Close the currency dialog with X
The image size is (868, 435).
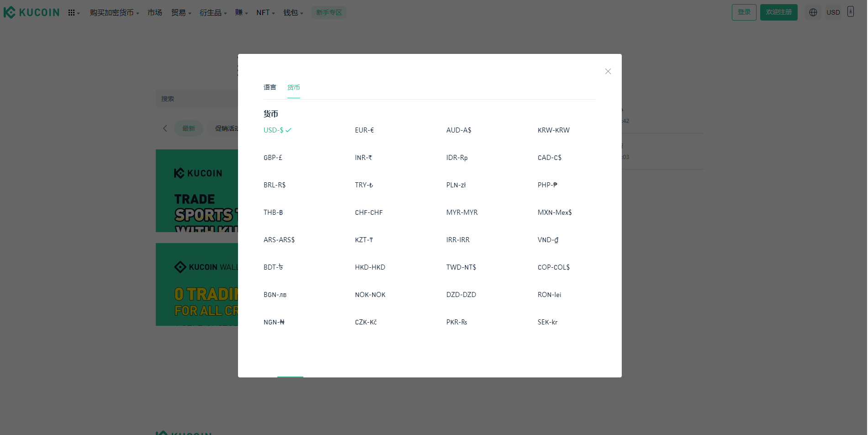[x=608, y=71]
